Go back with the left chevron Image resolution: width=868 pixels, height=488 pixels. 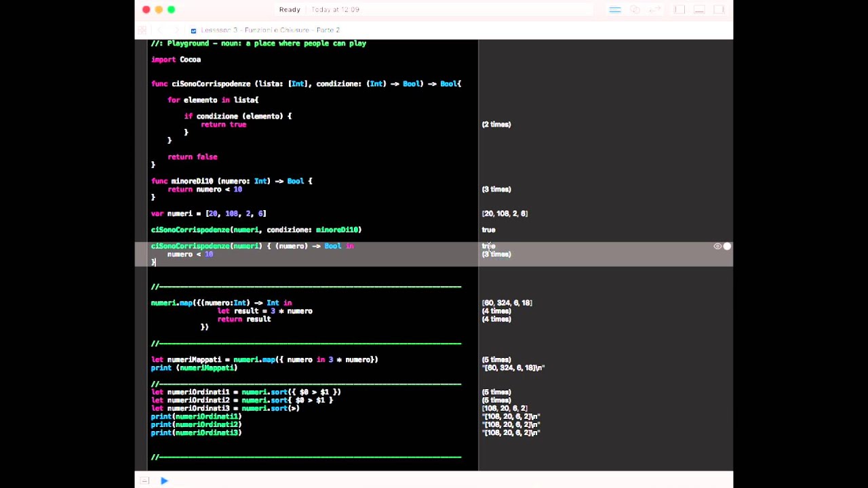click(160, 30)
